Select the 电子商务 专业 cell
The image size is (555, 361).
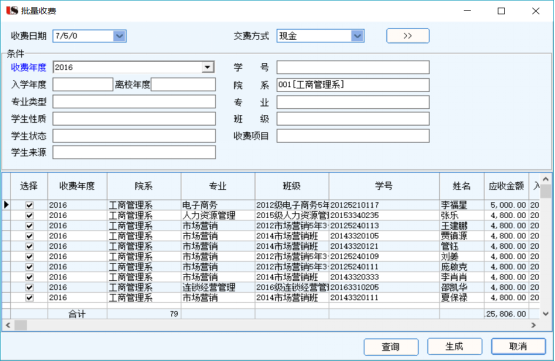[218, 205]
